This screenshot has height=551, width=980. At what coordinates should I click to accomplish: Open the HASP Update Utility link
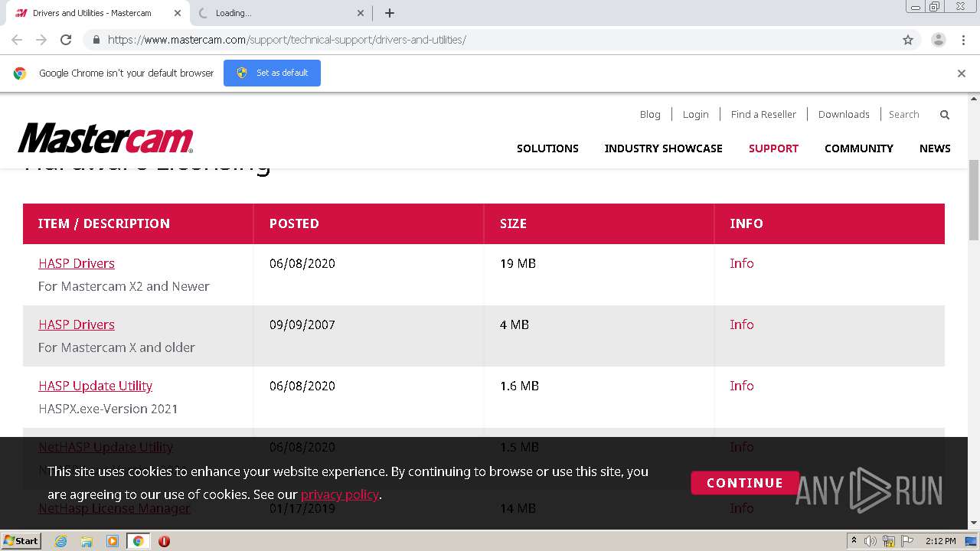click(95, 386)
